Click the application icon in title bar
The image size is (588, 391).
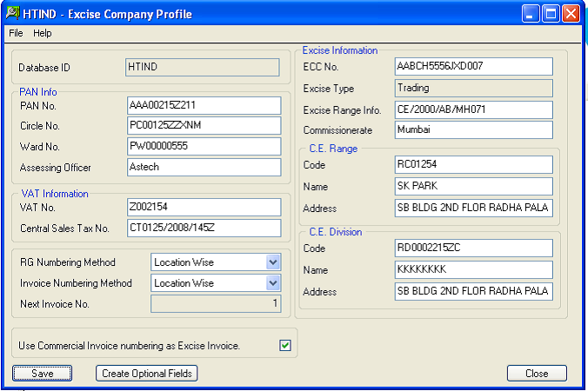pyautogui.click(x=12, y=14)
